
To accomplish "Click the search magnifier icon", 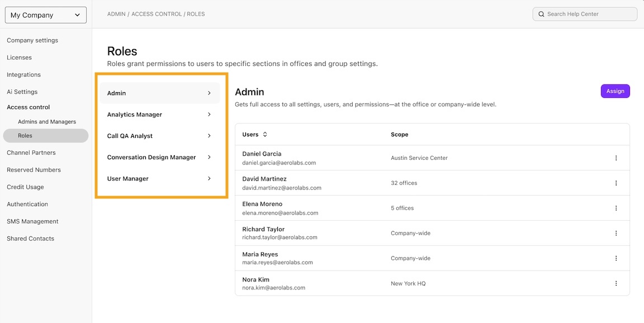I will click(541, 14).
